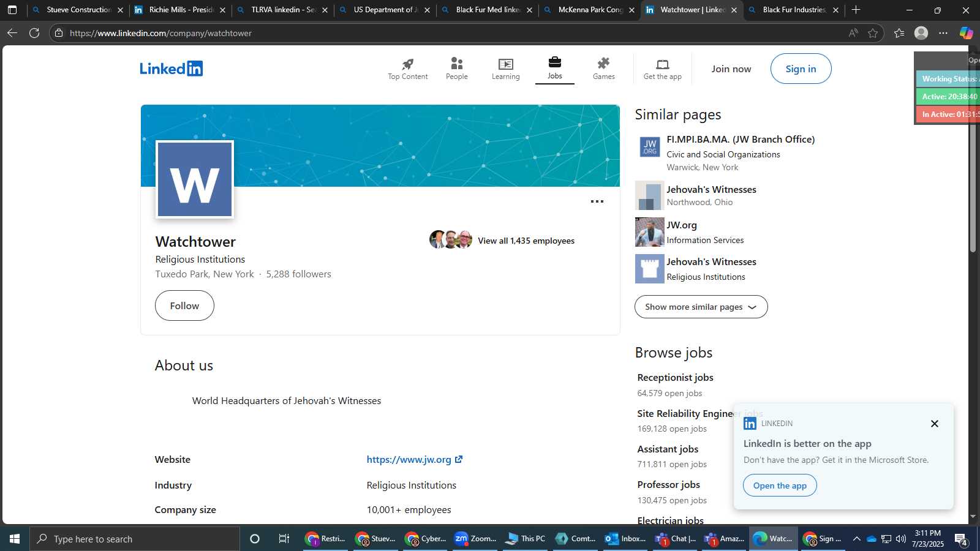980x551 pixels.
Task: Open the Windows Start menu
Action: [15, 539]
